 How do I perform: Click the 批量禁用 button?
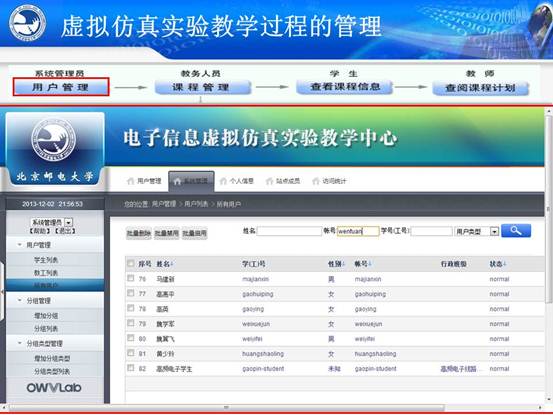[166, 233]
